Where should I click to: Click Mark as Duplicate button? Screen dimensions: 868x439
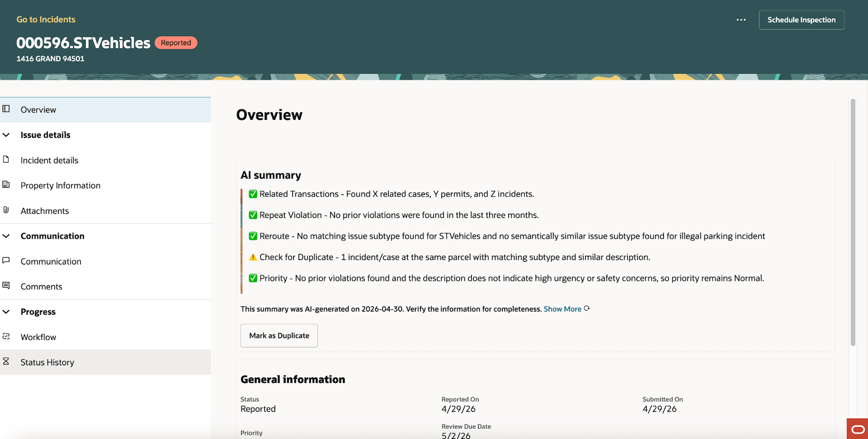(x=279, y=335)
